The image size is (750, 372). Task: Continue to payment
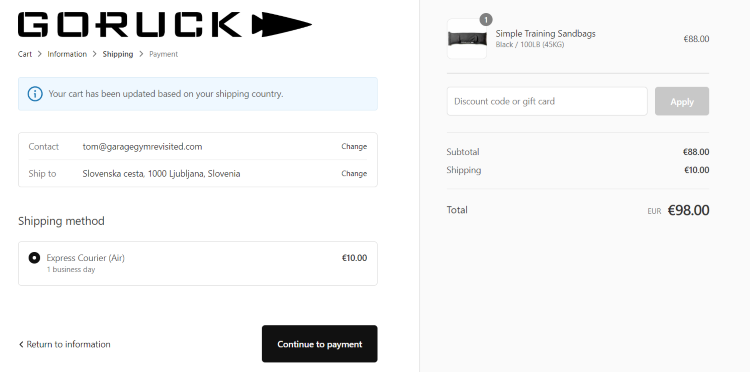pos(320,344)
